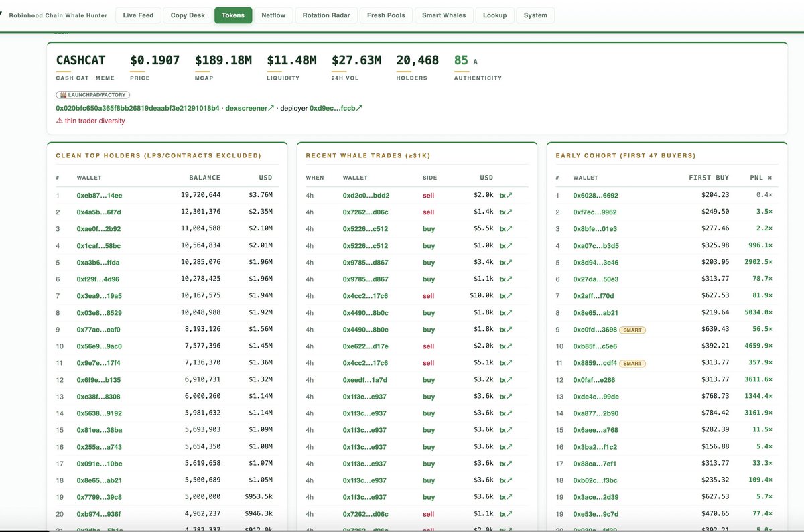Open whale trade wallet 0xd2c0...bdd2
804x532 pixels.
(x=366, y=196)
